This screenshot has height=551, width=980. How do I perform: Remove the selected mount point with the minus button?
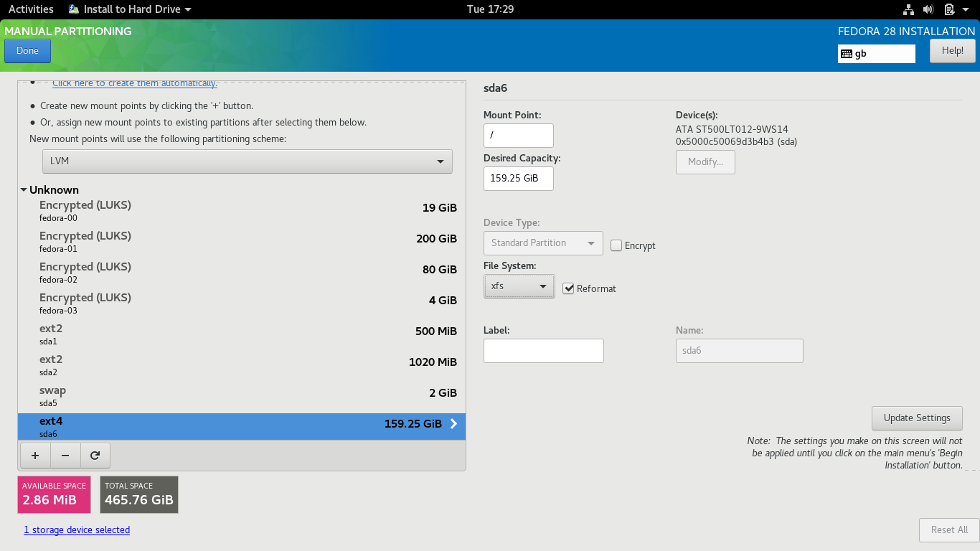coord(65,455)
